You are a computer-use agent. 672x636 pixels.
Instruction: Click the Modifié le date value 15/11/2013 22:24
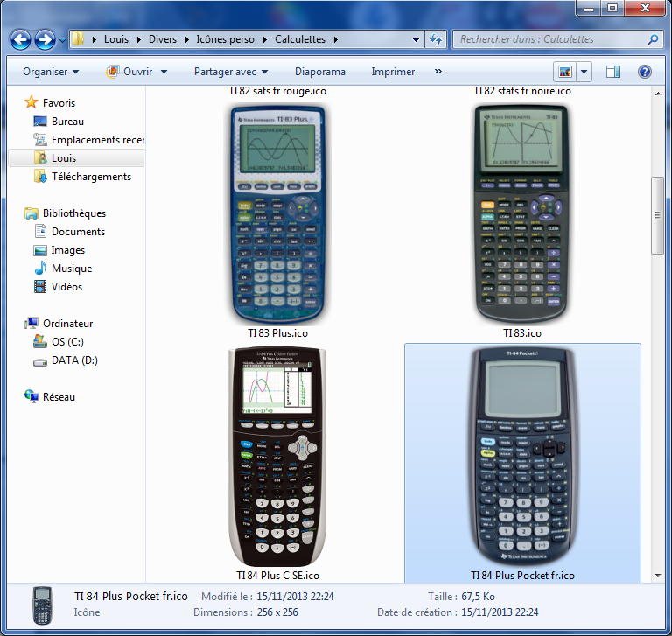click(295, 596)
